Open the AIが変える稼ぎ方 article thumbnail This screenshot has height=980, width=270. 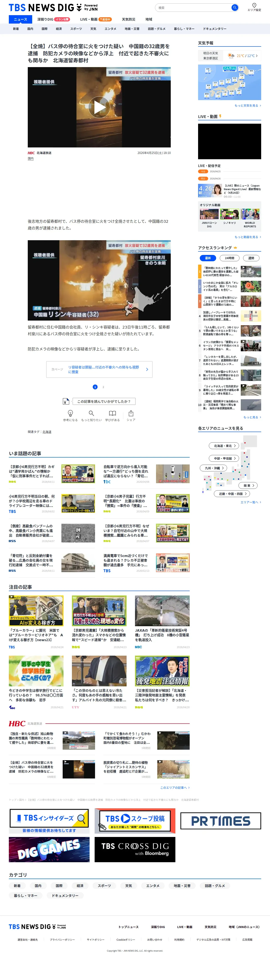(x=36, y=611)
